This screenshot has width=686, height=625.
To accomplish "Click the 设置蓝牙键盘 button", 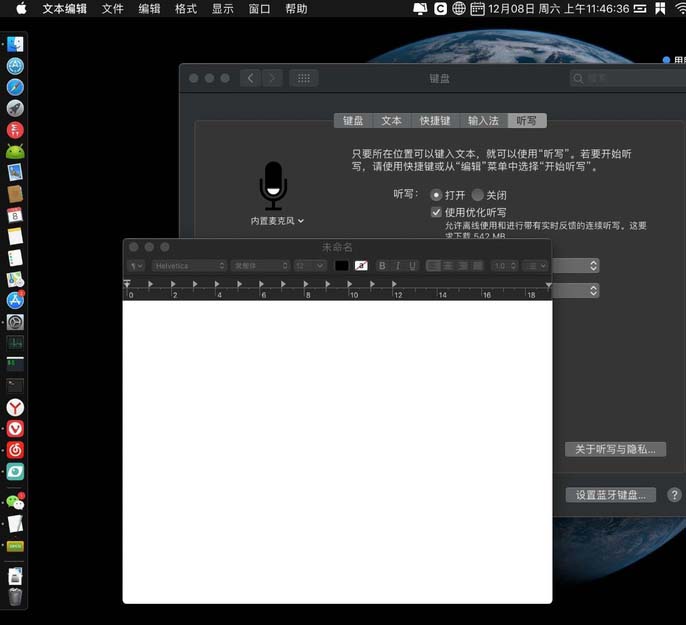I will pos(610,495).
